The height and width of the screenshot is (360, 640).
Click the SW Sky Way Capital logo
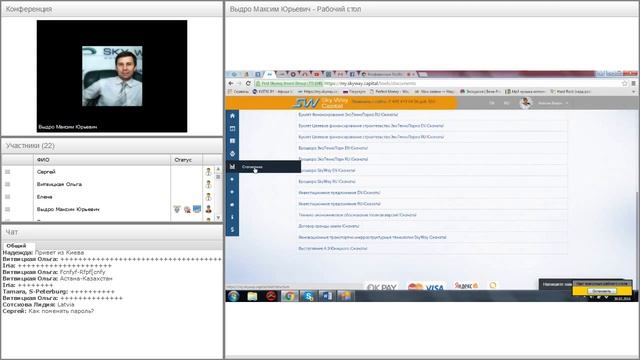click(x=321, y=103)
